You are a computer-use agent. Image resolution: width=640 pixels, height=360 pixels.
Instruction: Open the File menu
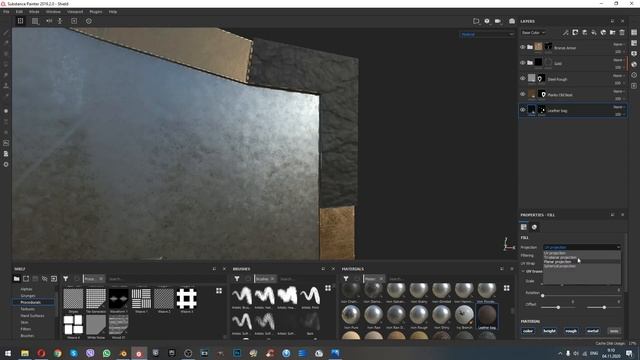(x=6, y=12)
